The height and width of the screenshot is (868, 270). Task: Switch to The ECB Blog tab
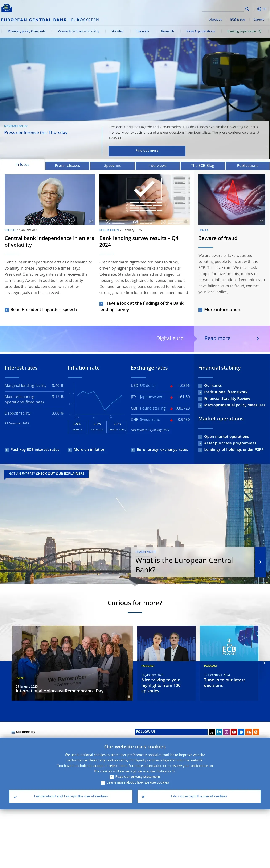click(202, 165)
